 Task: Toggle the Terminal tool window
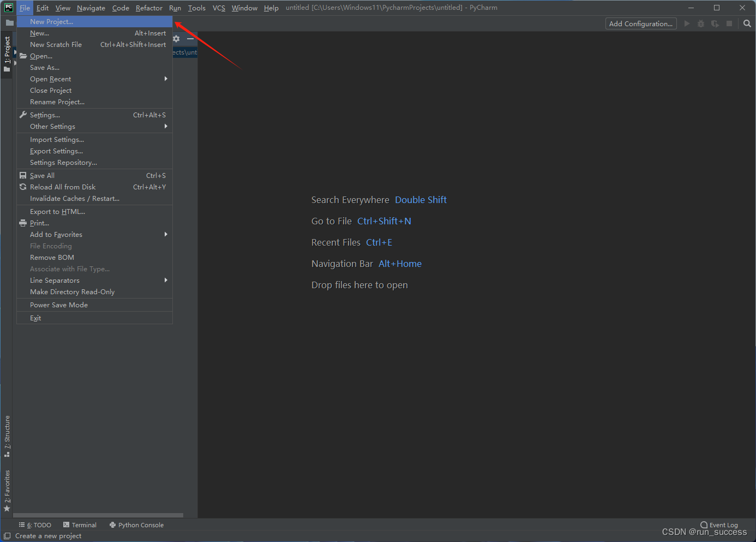(x=80, y=525)
